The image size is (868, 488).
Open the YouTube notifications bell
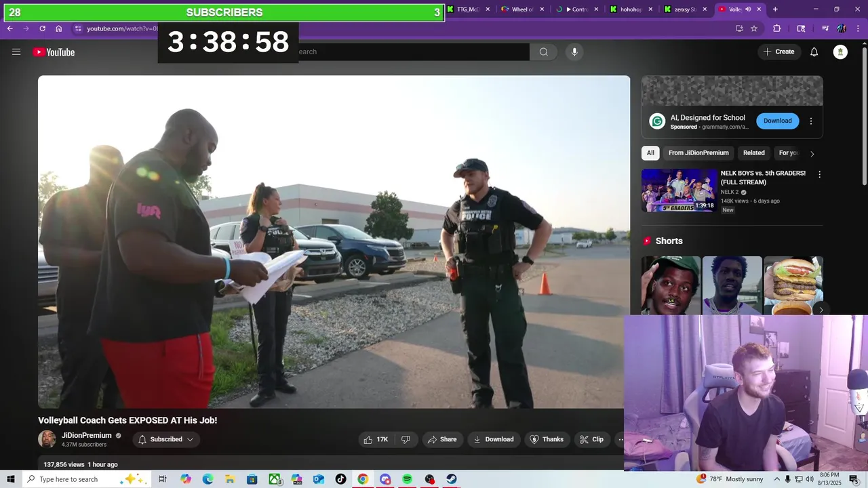point(814,52)
